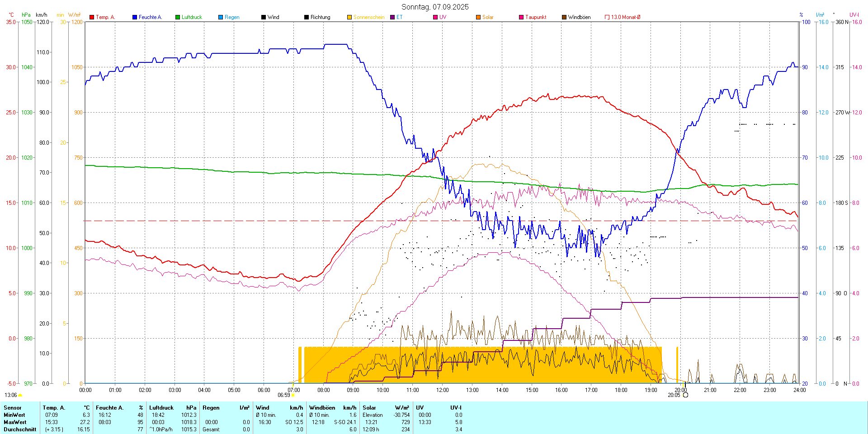The width and height of the screenshot is (868, 434).
Task: Click the 13.0 Monat-Ø legend checkbox
Action: pos(607,17)
